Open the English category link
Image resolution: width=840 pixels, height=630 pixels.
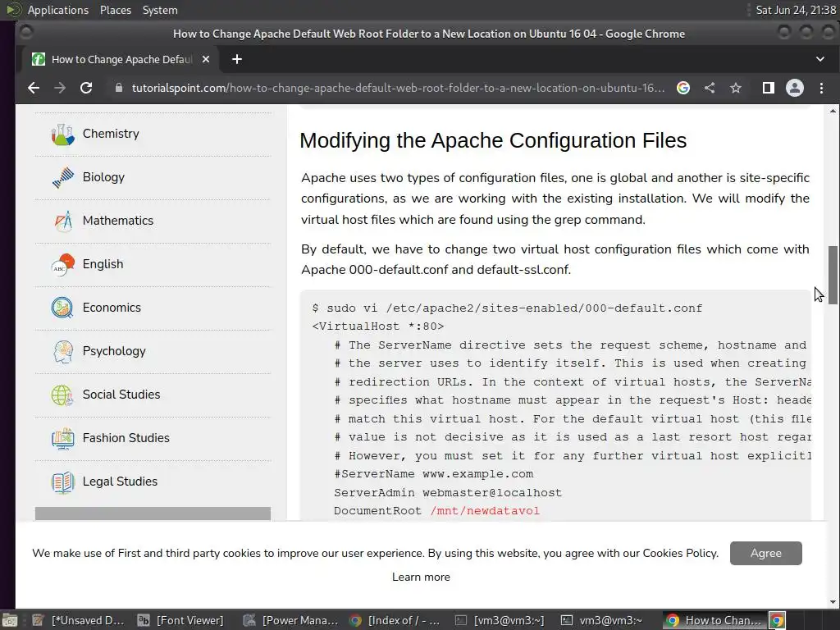coord(103,264)
